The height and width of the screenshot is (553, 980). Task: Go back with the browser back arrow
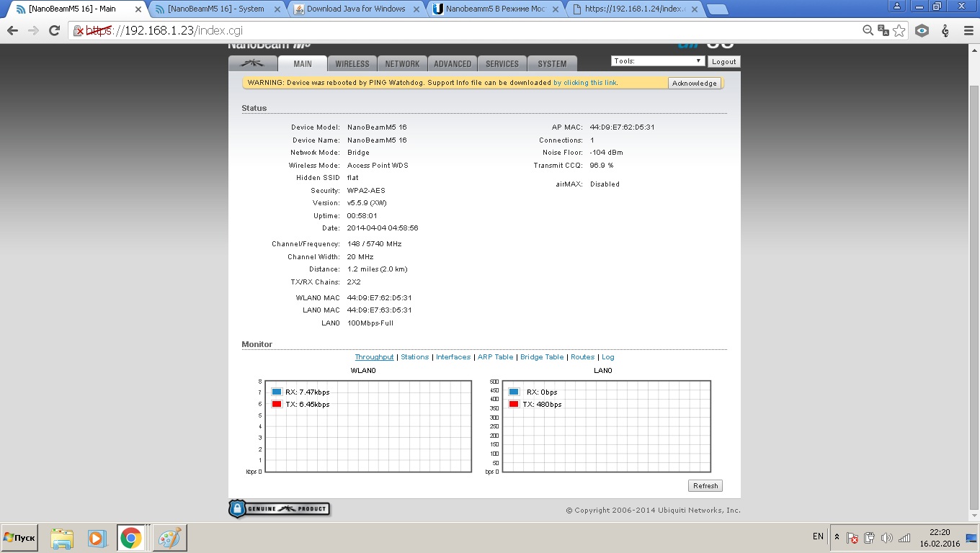click(12, 30)
